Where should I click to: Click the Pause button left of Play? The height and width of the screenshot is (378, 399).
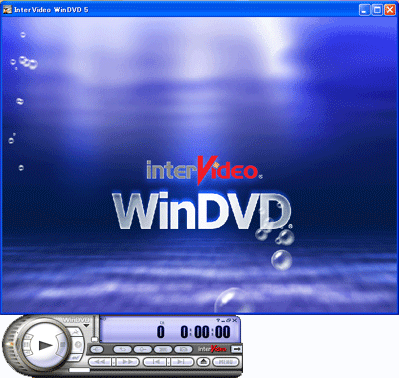[x=27, y=344]
